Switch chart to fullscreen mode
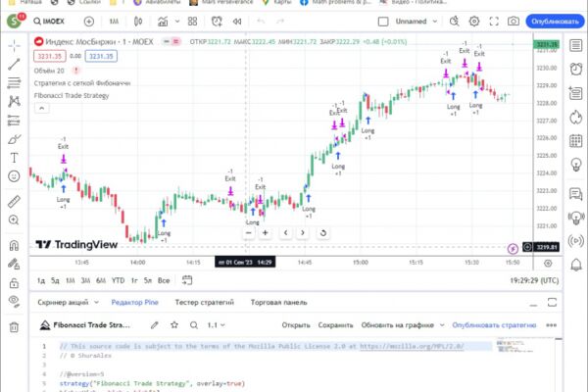Viewport: 588px width, 392px height. [494, 22]
